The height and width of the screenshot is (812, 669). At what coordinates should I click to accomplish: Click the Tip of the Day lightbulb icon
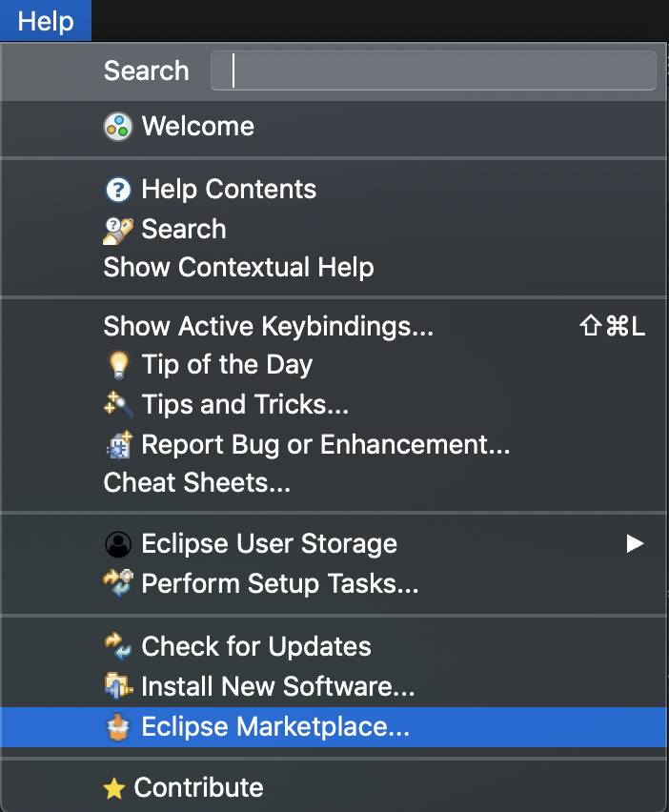pyautogui.click(x=117, y=365)
